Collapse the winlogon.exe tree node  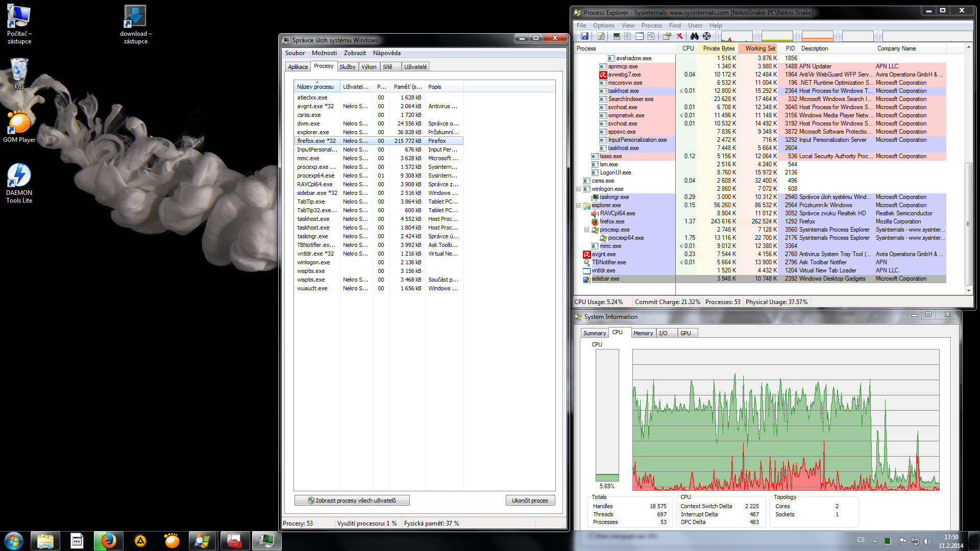tap(578, 189)
